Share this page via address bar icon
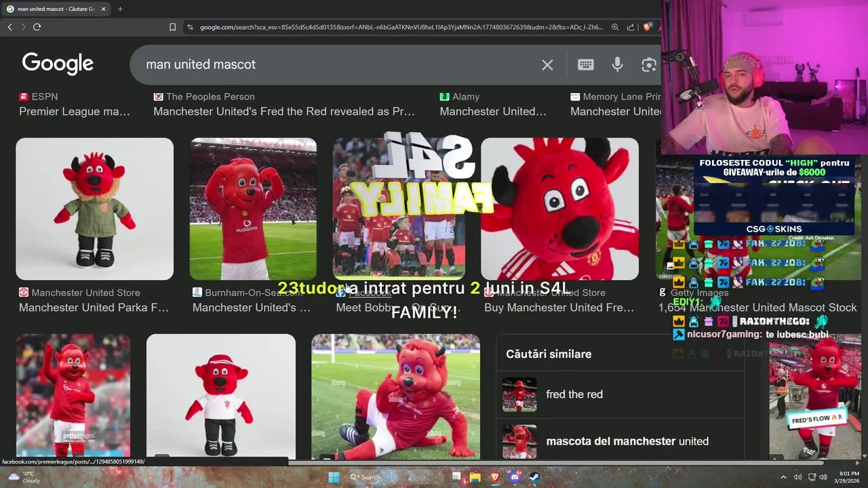The height and width of the screenshot is (488, 868). (631, 27)
